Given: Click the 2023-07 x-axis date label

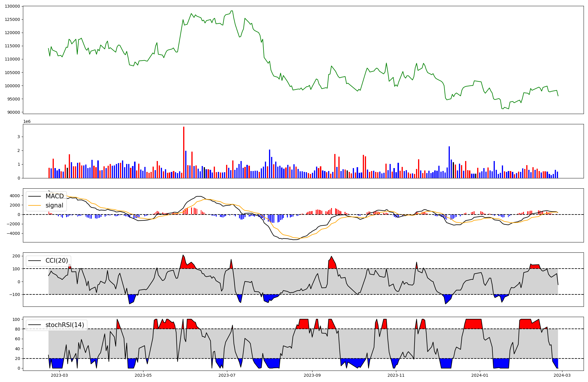Looking at the screenshot, I should click(x=227, y=375).
